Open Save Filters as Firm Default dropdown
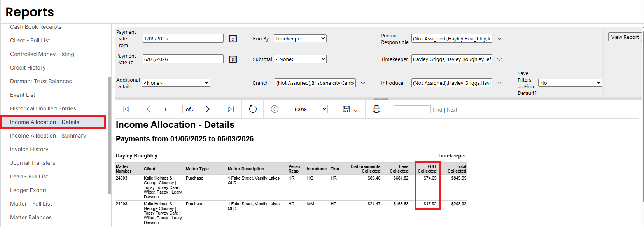The image size is (644, 227). coord(570,83)
